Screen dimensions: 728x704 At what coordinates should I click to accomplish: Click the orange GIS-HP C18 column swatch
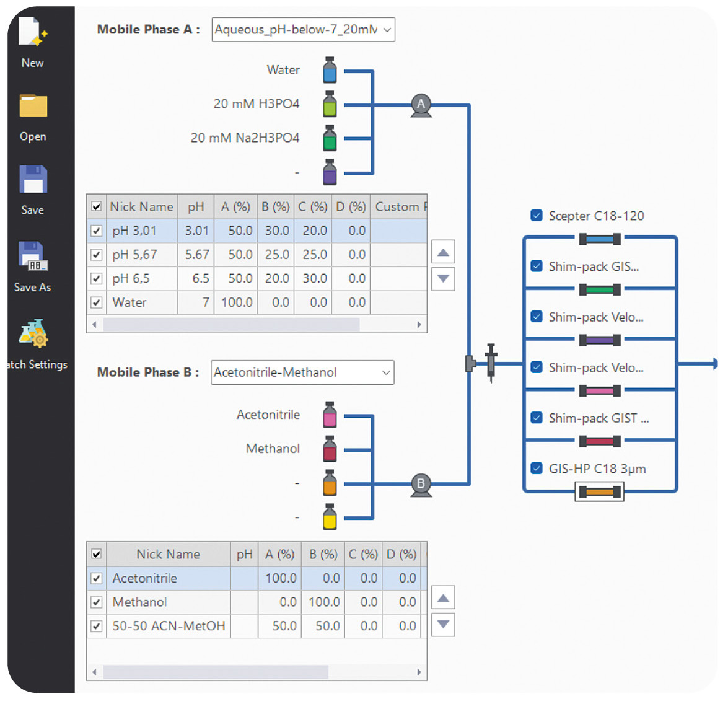click(x=599, y=492)
